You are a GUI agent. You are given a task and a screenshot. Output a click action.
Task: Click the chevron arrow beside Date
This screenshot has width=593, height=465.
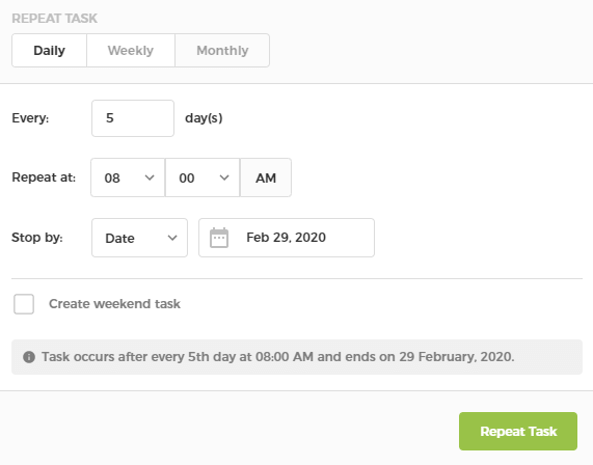click(x=172, y=238)
